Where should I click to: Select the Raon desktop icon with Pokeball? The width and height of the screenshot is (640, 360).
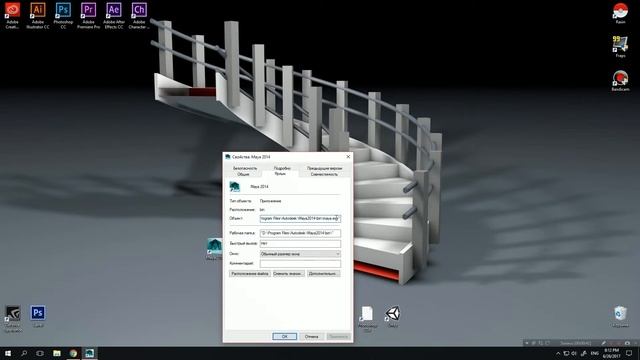tap(620, 13)
